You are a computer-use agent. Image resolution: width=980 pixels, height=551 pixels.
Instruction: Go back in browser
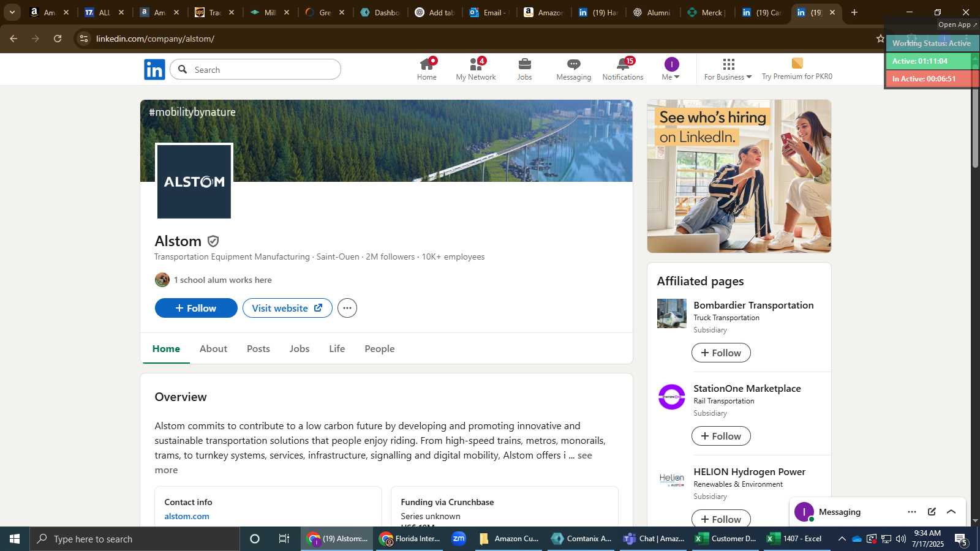point(13,39)
